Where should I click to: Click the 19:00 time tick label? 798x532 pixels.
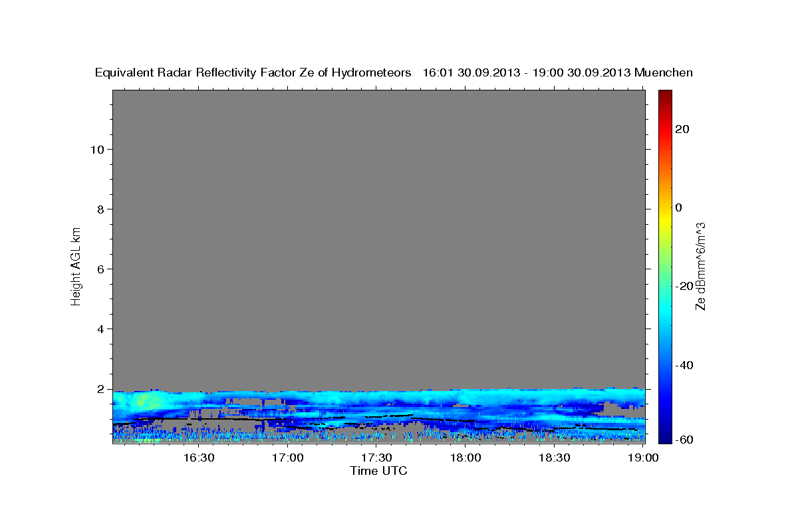coord(644,458)
